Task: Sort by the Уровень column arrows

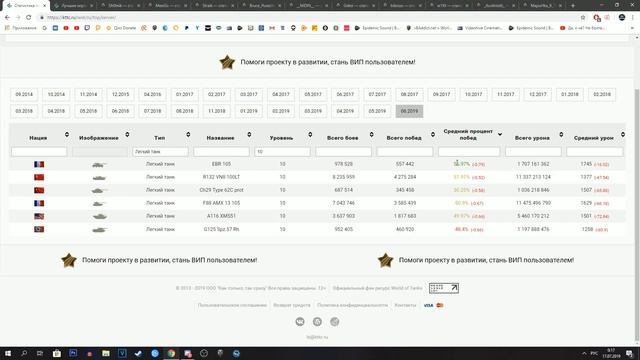Action: 310,134
